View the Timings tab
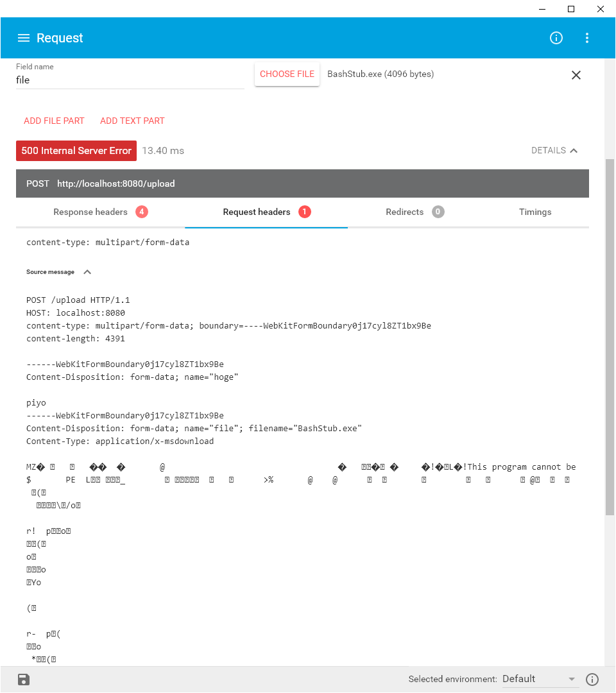 point(535,212)
